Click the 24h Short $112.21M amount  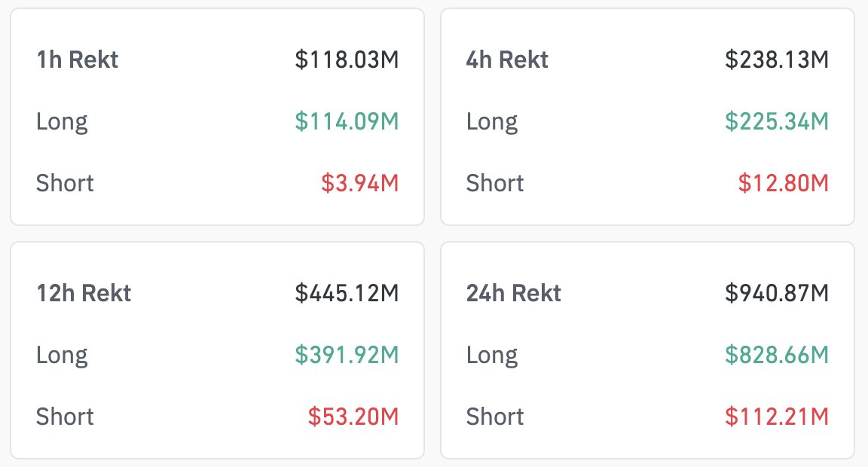tap(777, 417)
